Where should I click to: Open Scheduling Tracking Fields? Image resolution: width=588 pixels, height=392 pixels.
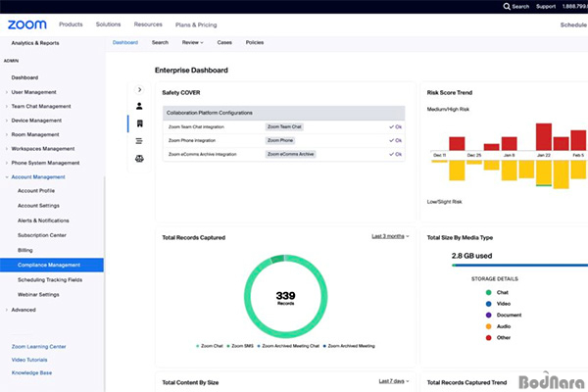click(x=50, y=280)
